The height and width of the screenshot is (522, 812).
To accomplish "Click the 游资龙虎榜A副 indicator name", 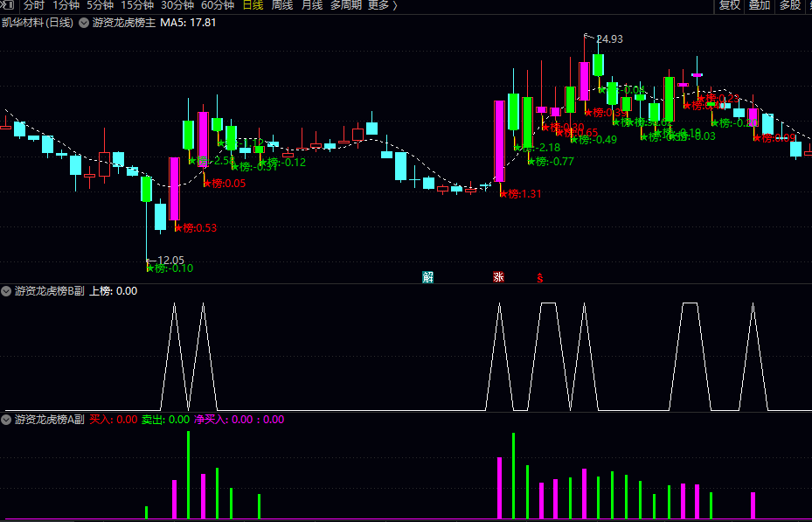I will coord(49,420).
